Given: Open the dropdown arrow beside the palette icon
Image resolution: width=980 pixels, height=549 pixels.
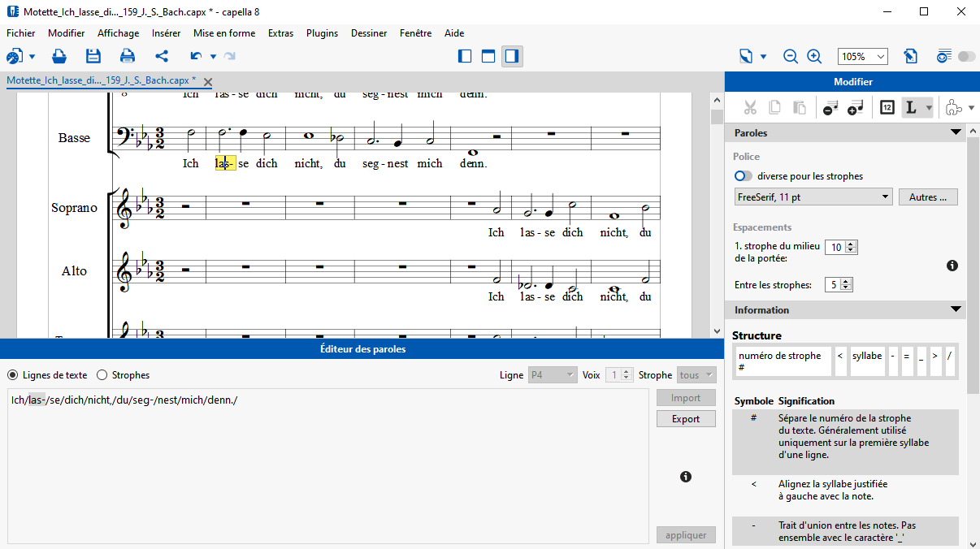Looking at the screenshot, I should [33, 57].
